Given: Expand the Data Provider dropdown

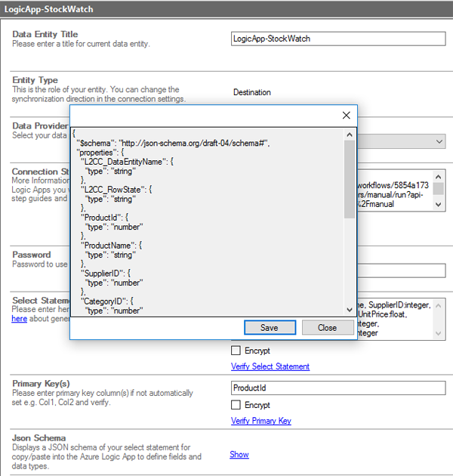Looking at the screenshot, I should click(x=439, y=142).
